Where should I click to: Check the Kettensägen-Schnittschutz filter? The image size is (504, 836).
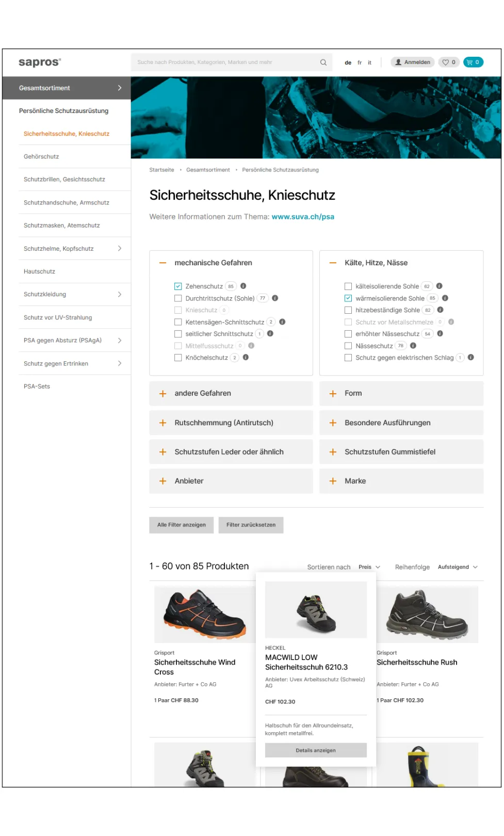(x=178, y=322)
